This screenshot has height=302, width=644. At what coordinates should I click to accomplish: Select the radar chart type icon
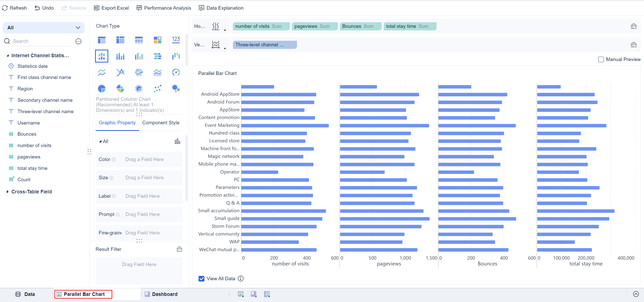click(x=139, y=72)
